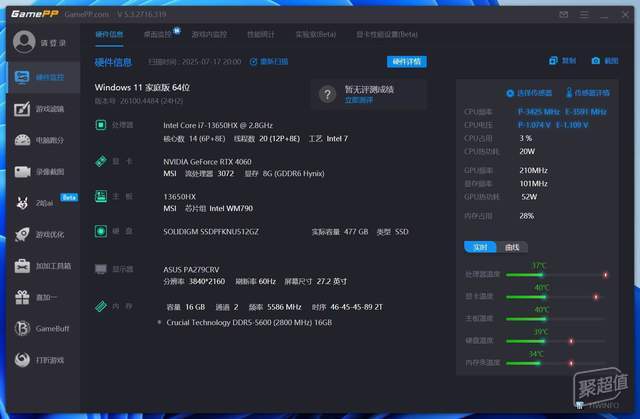
Task: Click the GPU temperature bar showing 40°C
Action: coord(556,297)
